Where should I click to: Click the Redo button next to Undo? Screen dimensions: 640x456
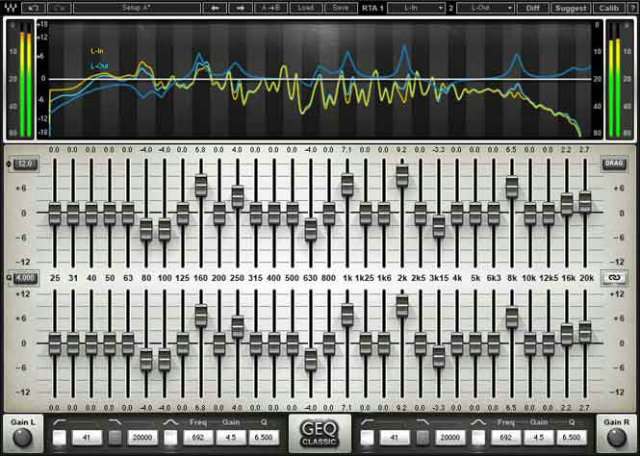pos(59,8)
